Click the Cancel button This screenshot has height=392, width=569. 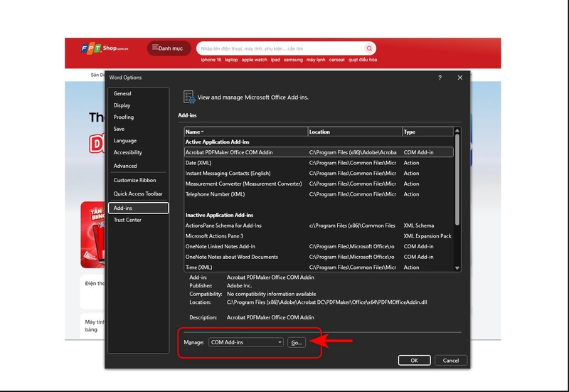click(450, 361)
